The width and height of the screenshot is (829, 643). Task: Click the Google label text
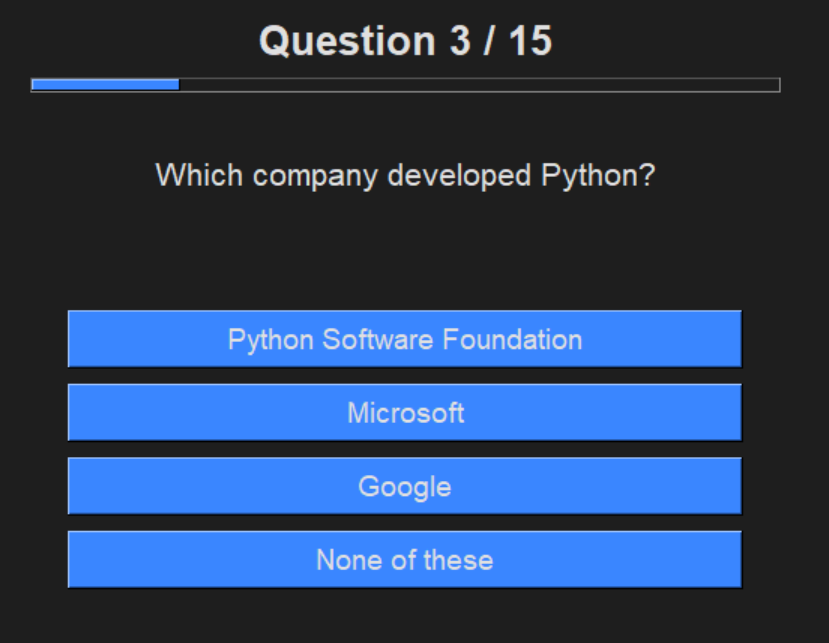[x=405, y=487]
